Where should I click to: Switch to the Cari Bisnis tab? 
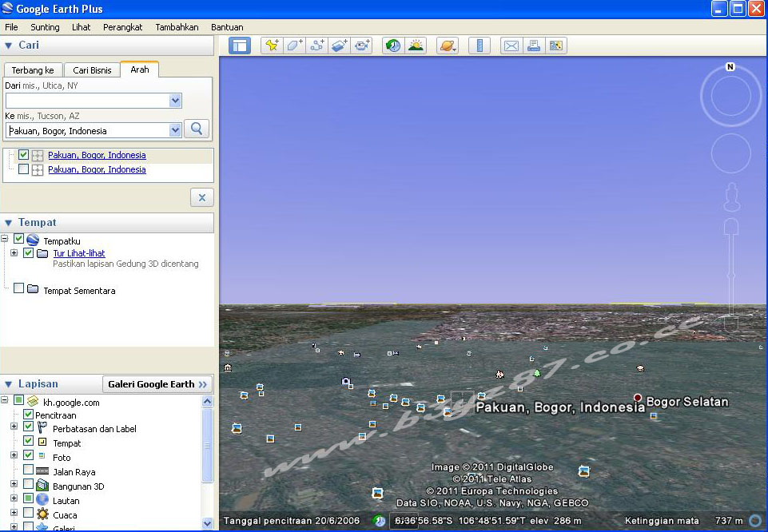click(92, 70)
